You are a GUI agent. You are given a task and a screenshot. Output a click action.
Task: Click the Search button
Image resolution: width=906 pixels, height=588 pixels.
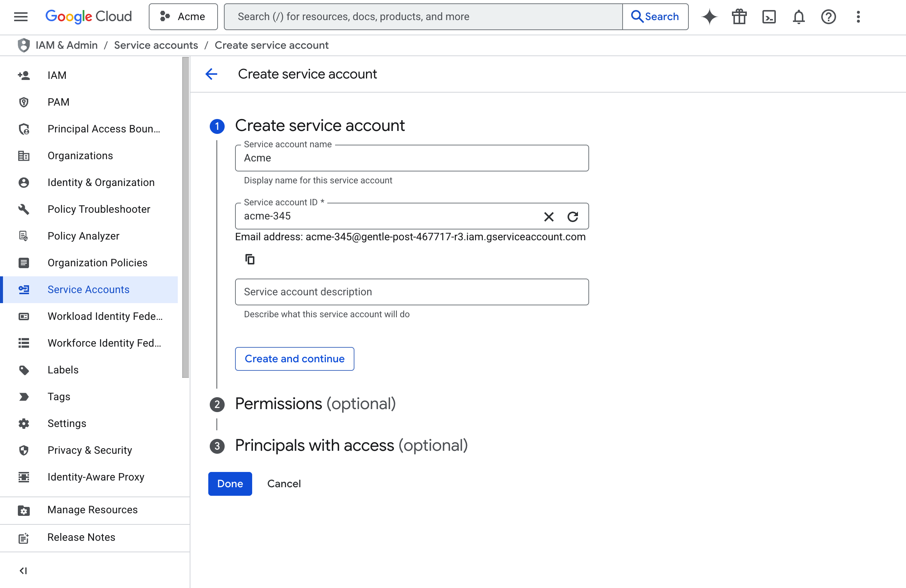655,17
